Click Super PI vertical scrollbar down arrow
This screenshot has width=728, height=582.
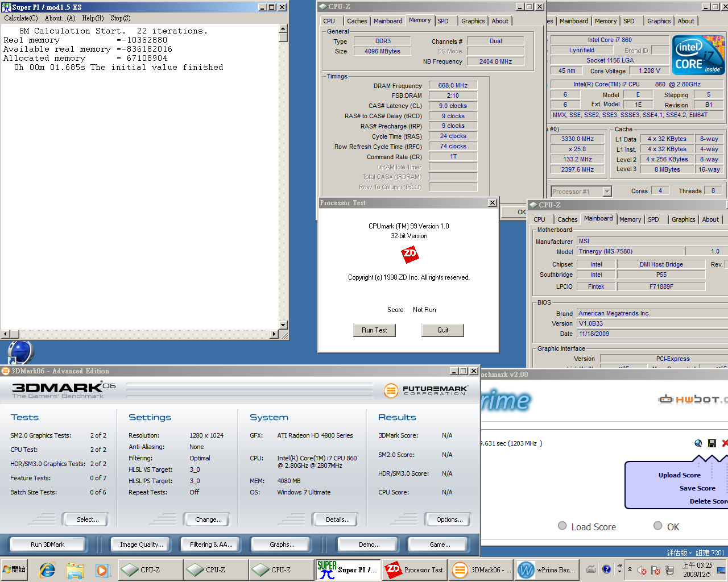(283, 325)
